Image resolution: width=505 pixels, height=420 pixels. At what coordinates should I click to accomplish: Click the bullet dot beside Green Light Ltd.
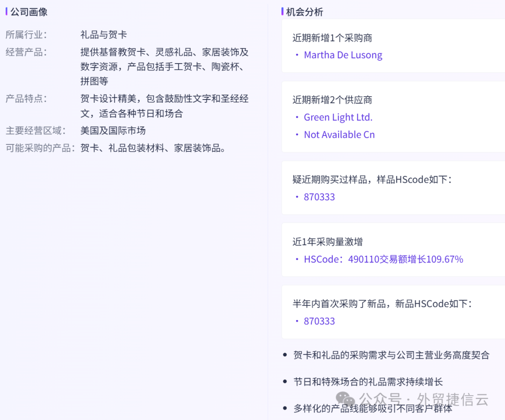[x=296, y=117]
